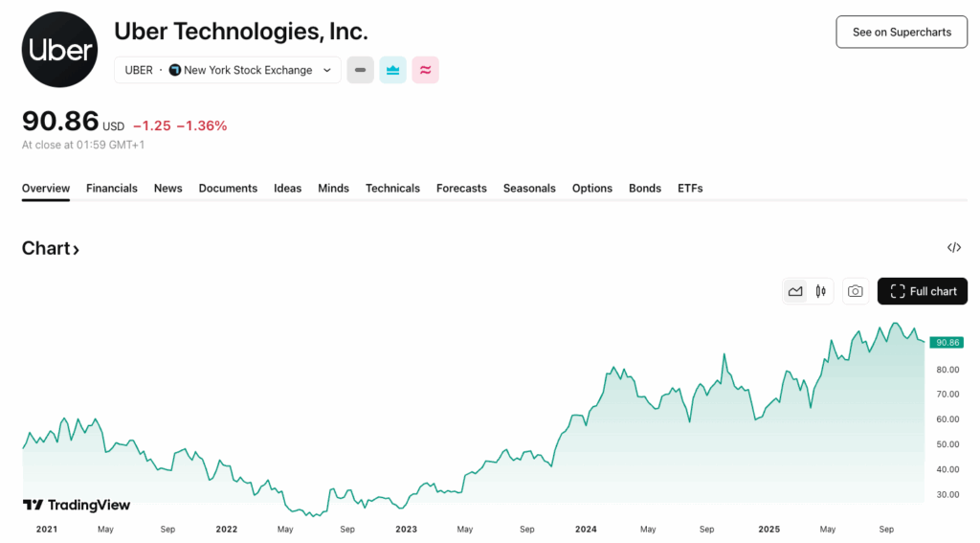
Task: Open the Financials tab
Action: pos(112,189)
